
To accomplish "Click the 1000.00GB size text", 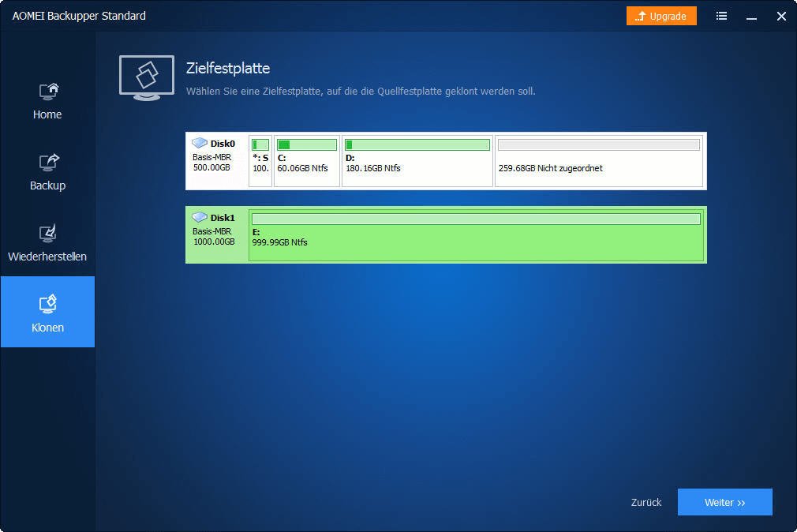I will (x=214, y=242).
